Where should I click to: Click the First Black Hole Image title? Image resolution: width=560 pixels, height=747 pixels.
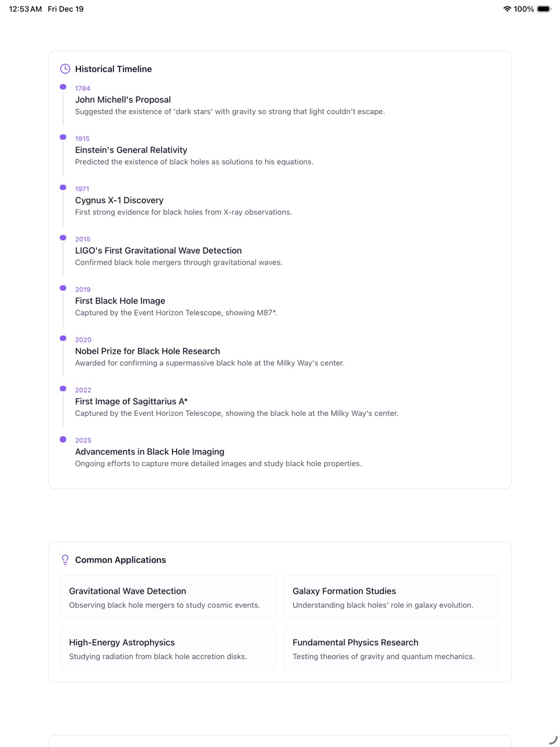click(x=120, y=301)
